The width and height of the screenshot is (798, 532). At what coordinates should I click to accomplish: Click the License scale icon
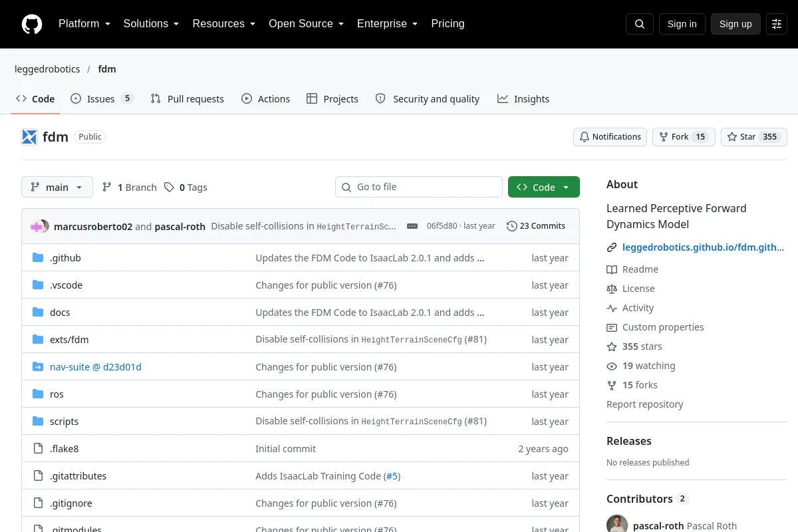pos(612,289)
